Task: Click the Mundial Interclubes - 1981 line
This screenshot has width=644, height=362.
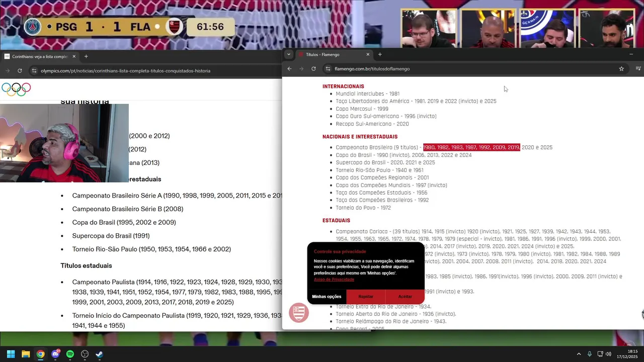Action: [368, 94]
